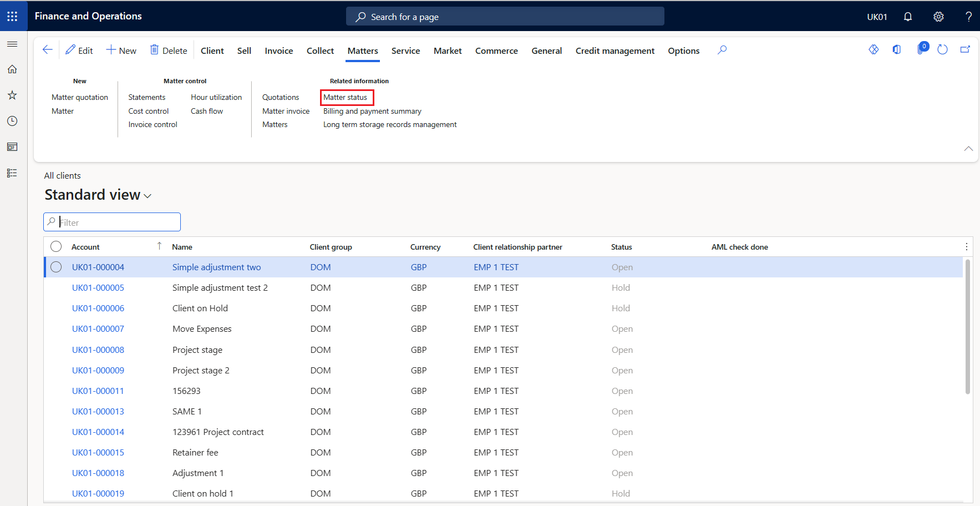Screen dimensions: 980x506
Task: Open notifications bell icon
Action: (908, 17)
